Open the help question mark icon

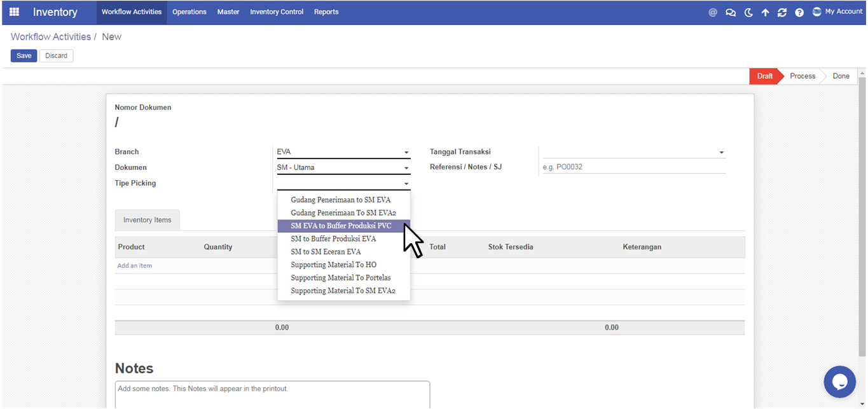(799, 12)
